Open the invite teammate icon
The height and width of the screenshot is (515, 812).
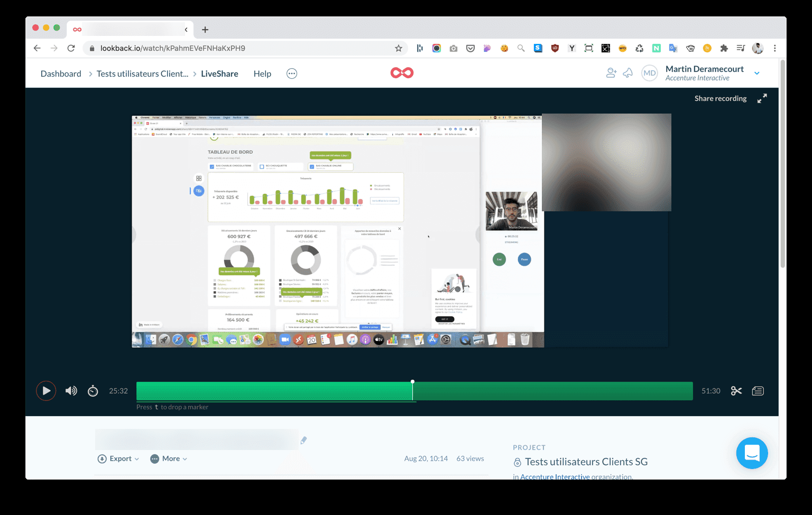[x=611, y=73]
